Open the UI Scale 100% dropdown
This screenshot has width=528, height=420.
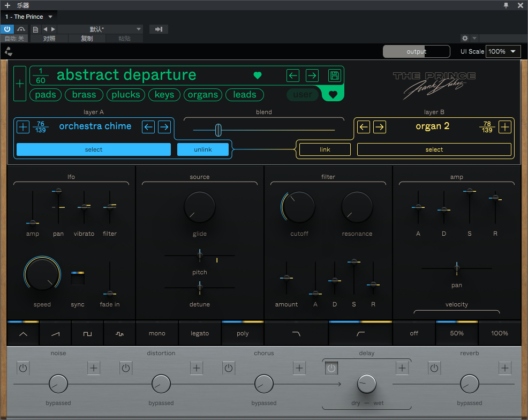tap(503, 51)
